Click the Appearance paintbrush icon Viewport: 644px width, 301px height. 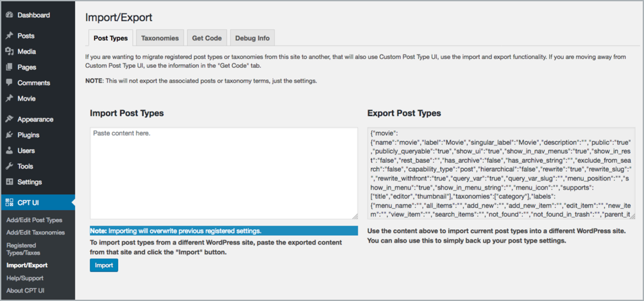pos(9,119)
